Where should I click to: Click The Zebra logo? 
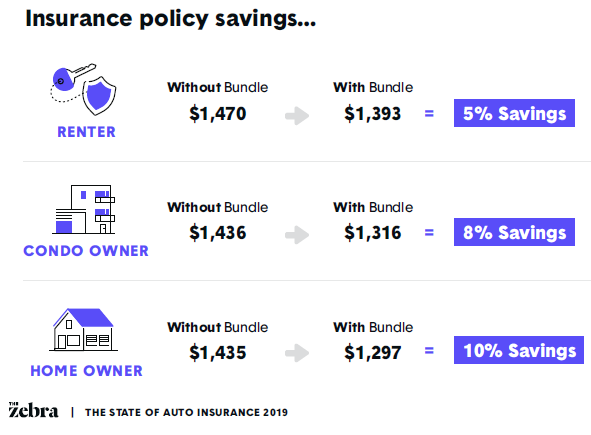34,410
